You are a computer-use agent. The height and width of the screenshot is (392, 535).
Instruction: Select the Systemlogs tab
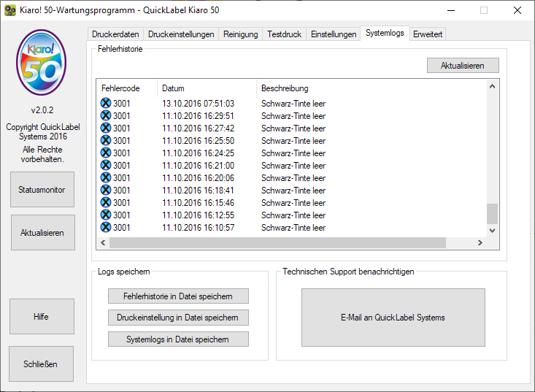click(385, 33)
